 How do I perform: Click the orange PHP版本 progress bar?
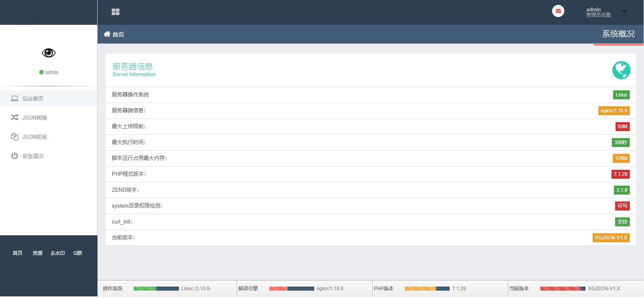(x=427, y=289)
